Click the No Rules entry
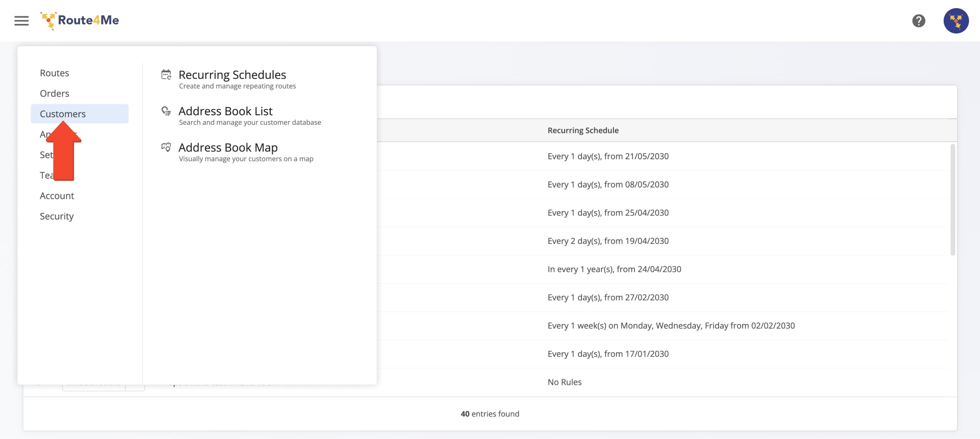Viewport: 980px width, 439px height. pos(565,382)
